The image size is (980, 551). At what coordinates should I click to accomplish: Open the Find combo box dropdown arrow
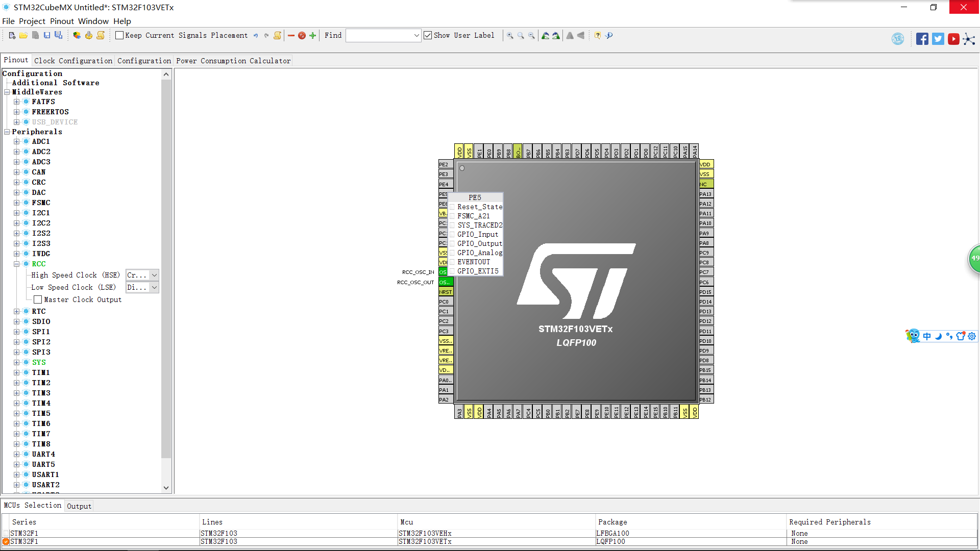click(x=416, y=35)
